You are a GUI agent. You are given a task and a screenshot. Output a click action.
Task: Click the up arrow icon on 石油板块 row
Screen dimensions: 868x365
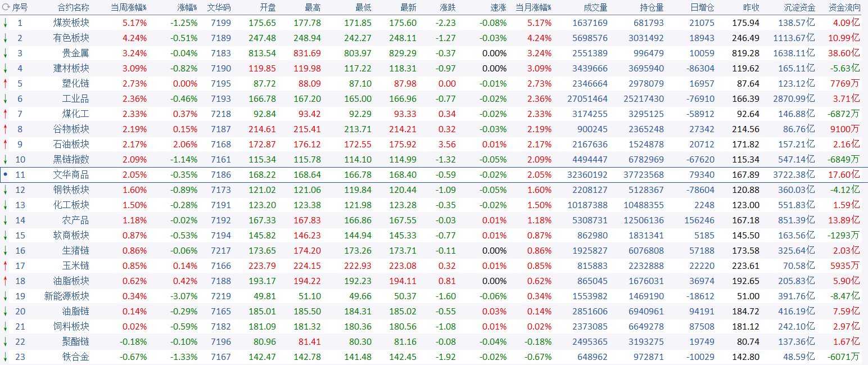(x=5, y=145)
